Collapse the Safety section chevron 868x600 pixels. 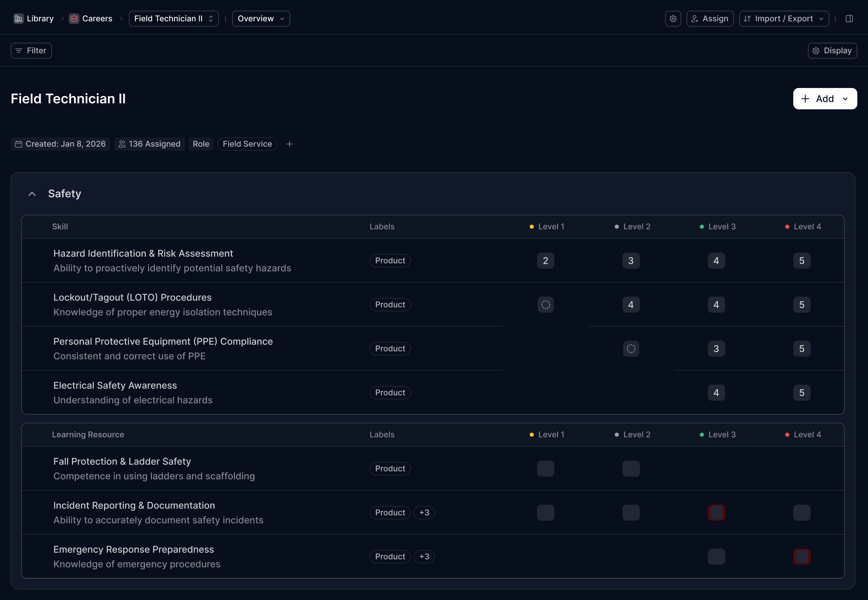[32, 194]
